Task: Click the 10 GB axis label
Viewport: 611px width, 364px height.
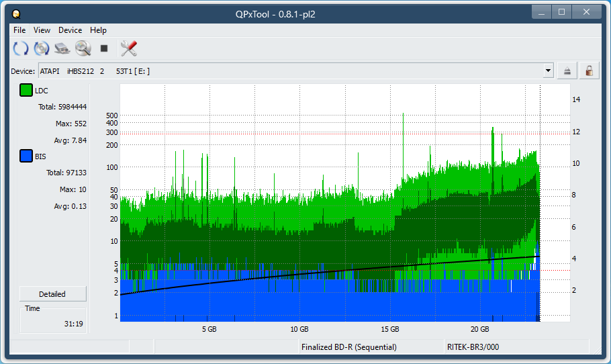Action: click(299, 329)
